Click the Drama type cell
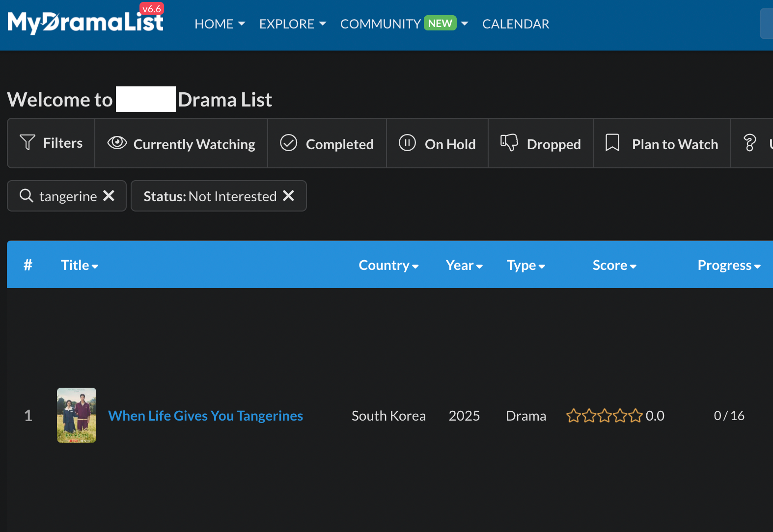Image resolution: width=773 pixels, height=532 pixels. coord(526,416)
